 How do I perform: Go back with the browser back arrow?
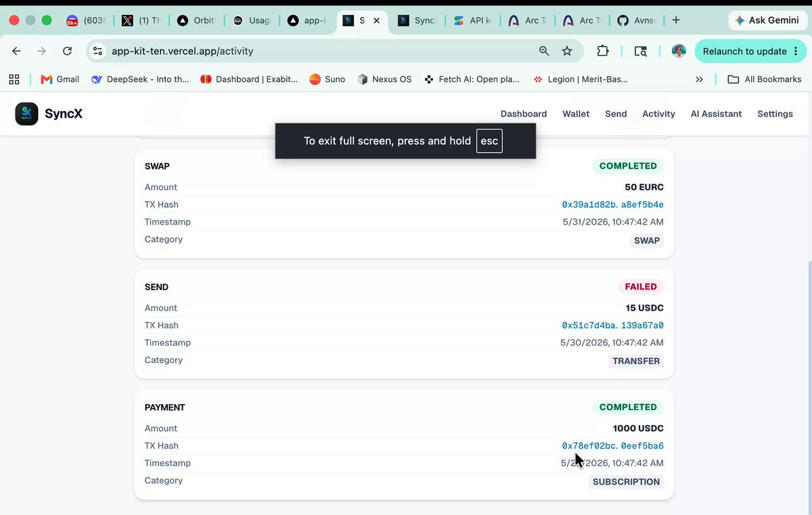(x=17, y=51)
